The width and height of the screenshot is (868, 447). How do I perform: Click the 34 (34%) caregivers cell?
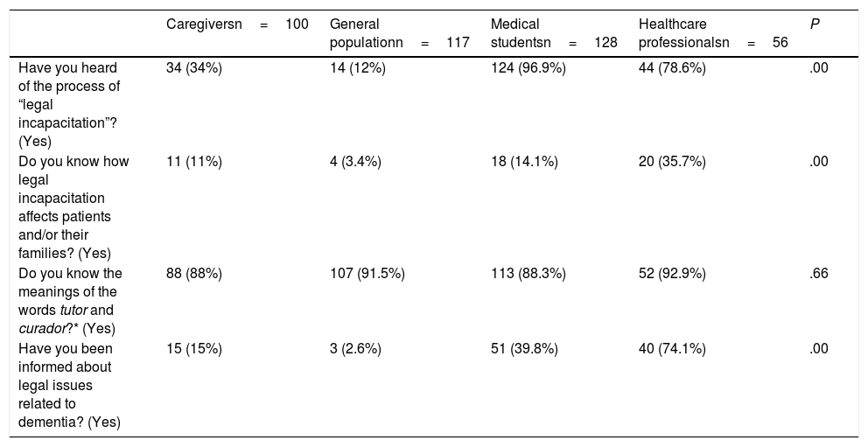coord(194,67)
